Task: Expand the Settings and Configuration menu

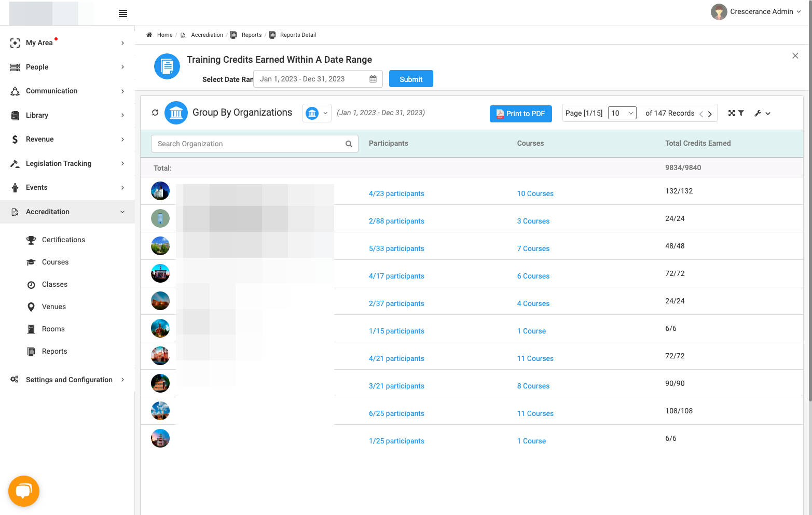Action: pyautogui.click(x=67, y=380)
